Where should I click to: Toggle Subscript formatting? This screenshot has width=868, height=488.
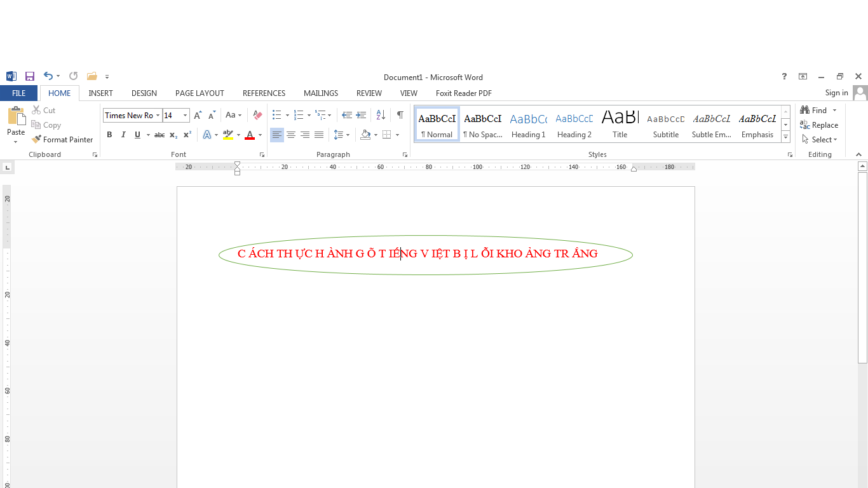(173, 135)
